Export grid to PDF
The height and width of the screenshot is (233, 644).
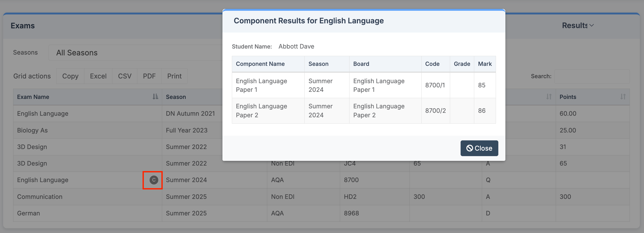click(x=149, y=76)
